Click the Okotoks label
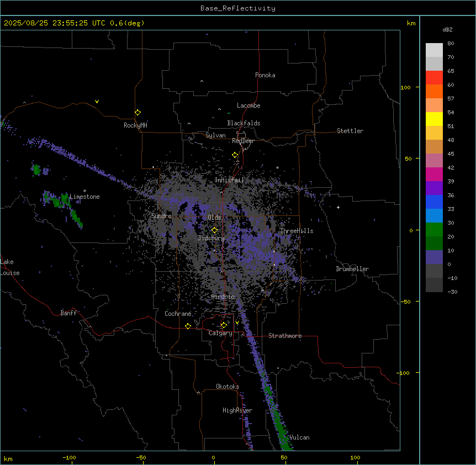The image size is (476, 465). coord(228,387)
